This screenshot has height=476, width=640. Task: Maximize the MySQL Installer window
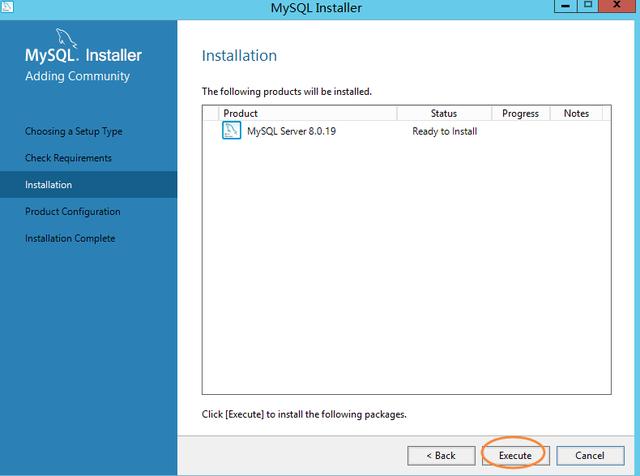click(x=588, y=6)
